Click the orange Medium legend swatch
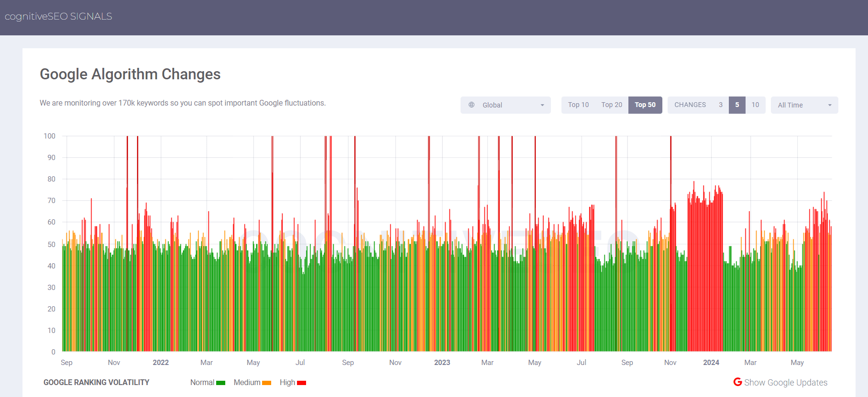The width and height of the screenshot is (868, 397). [266, 383]
